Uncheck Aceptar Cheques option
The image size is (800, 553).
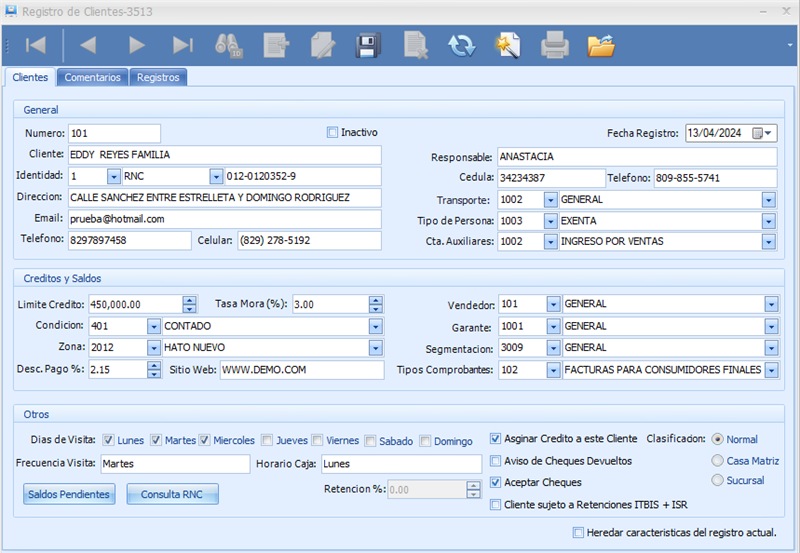(496, 483)
